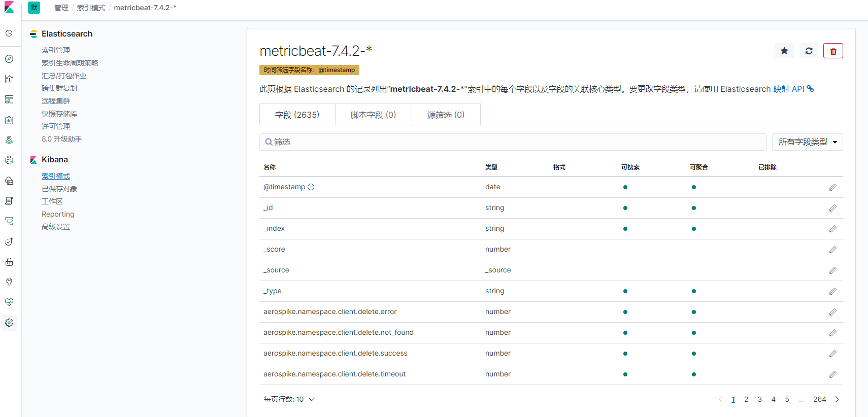Open the Canvas app icon
868x417 pixels.
(9, 120)
